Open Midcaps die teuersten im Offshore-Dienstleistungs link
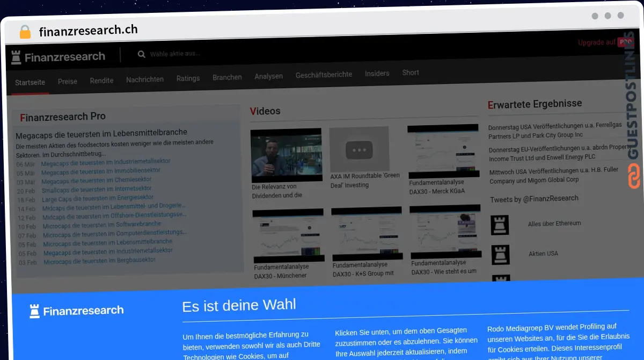 [115, 215]
